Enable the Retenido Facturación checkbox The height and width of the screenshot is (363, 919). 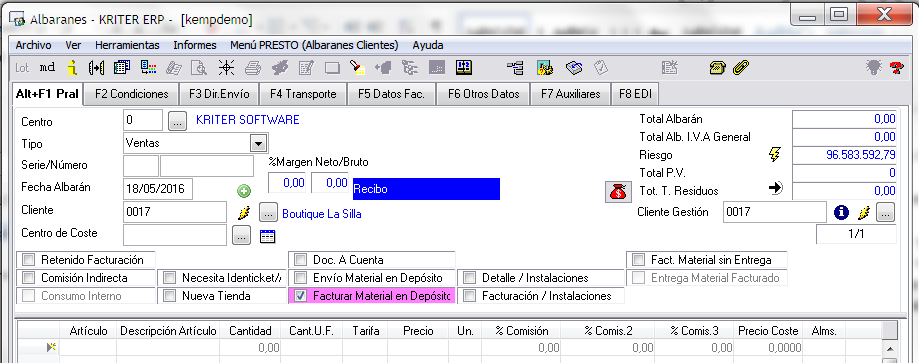[x=29, y=259]
